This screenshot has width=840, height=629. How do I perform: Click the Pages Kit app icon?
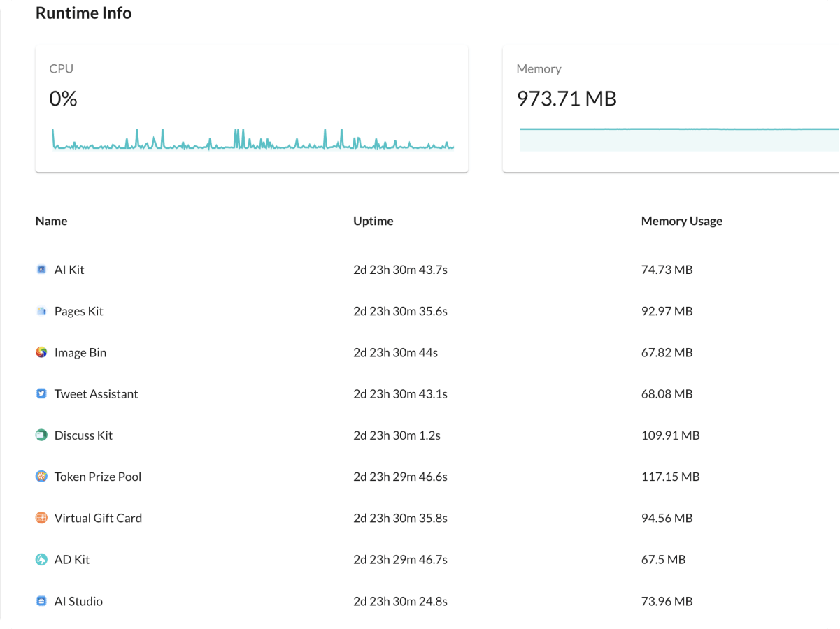click(41, 311)
